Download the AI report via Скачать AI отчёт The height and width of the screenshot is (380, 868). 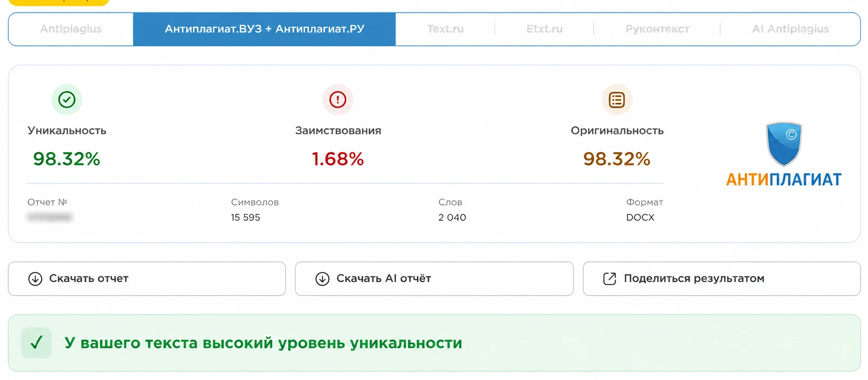[434, 279]
